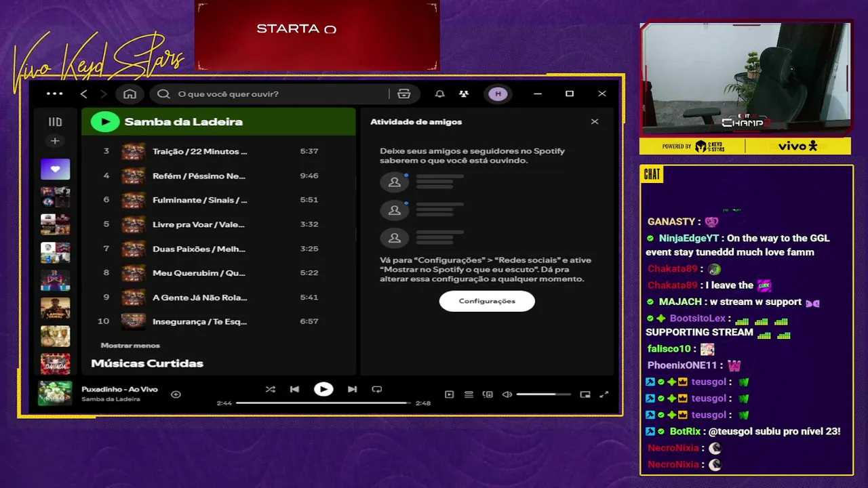Screen dimensions: 868x488
Task: Skip to next track
Action: click(352, 389)
